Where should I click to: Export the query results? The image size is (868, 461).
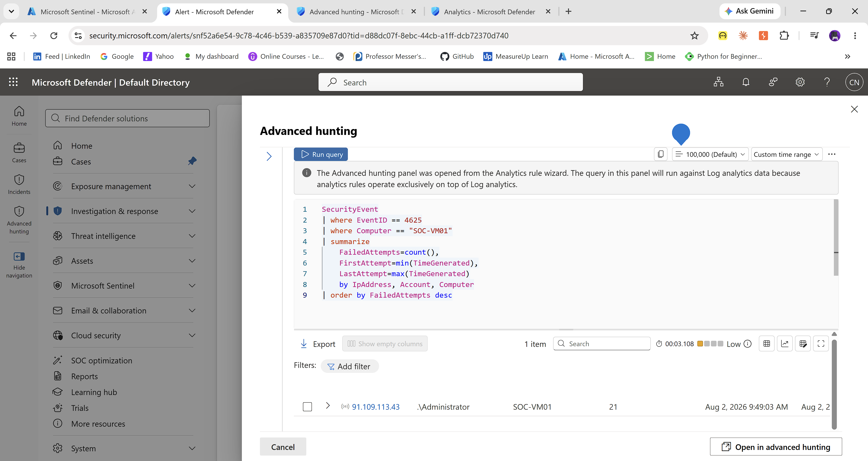click(317, 344)
